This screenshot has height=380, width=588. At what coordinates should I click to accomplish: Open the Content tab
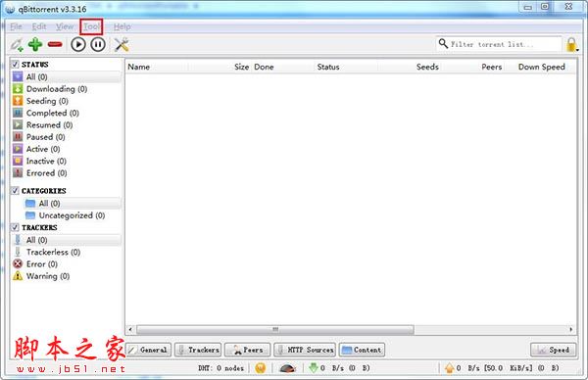click(362, 350)
